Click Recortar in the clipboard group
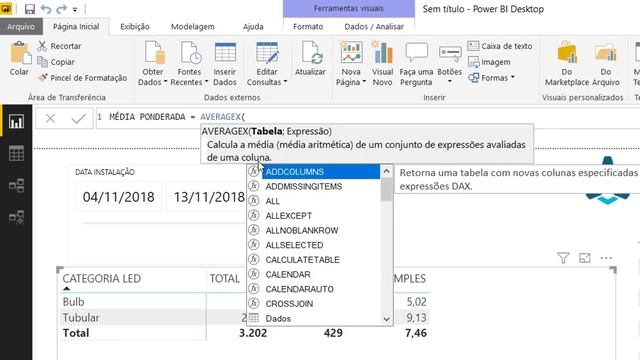 pos(60,46)
